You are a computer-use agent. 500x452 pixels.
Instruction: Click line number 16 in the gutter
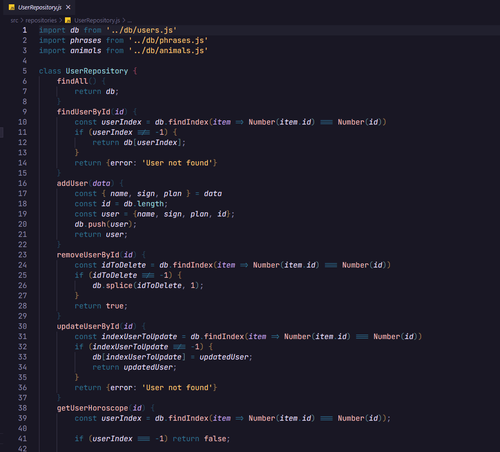pos(22,183)
